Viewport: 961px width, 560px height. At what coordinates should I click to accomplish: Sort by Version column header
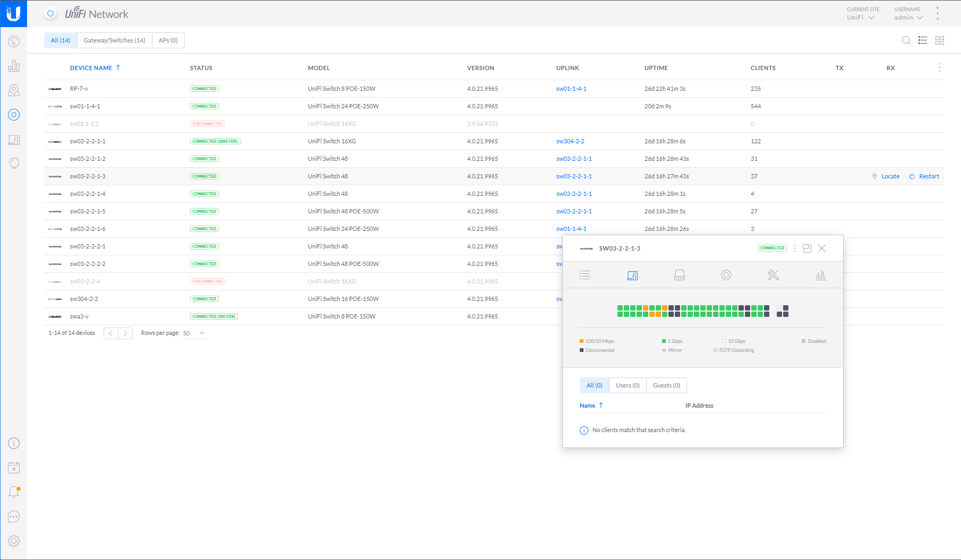click(480, 68)
